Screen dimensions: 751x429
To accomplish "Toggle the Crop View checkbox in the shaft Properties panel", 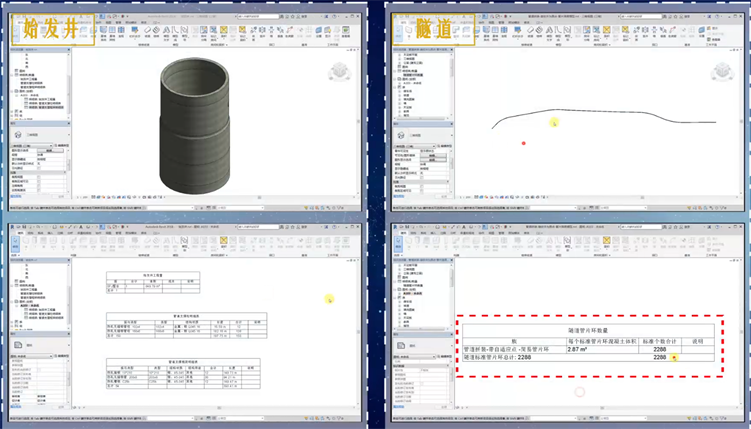I will click(41, 176).
